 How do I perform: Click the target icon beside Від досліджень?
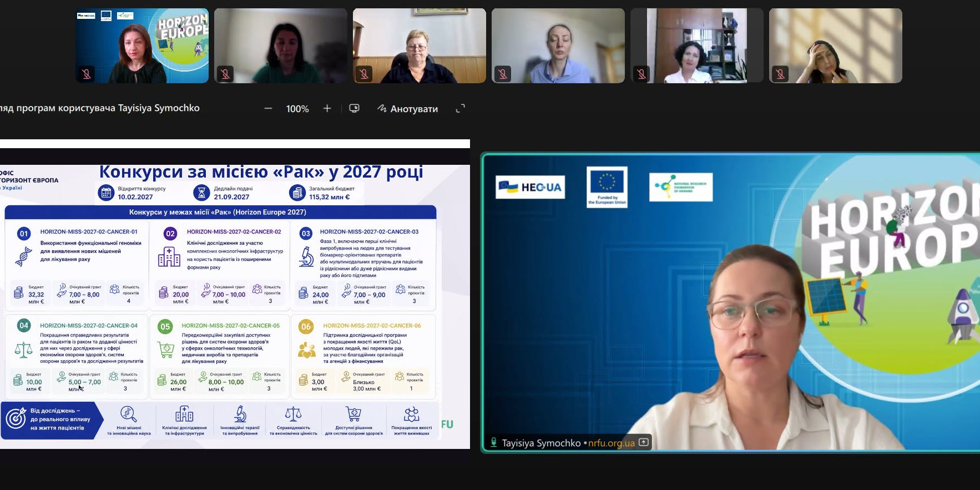(x=16, y=418)
